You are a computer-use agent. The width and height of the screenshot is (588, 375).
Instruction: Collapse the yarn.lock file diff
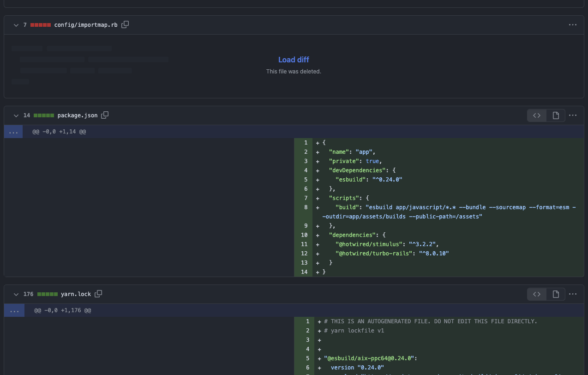(x=16, y=294)
